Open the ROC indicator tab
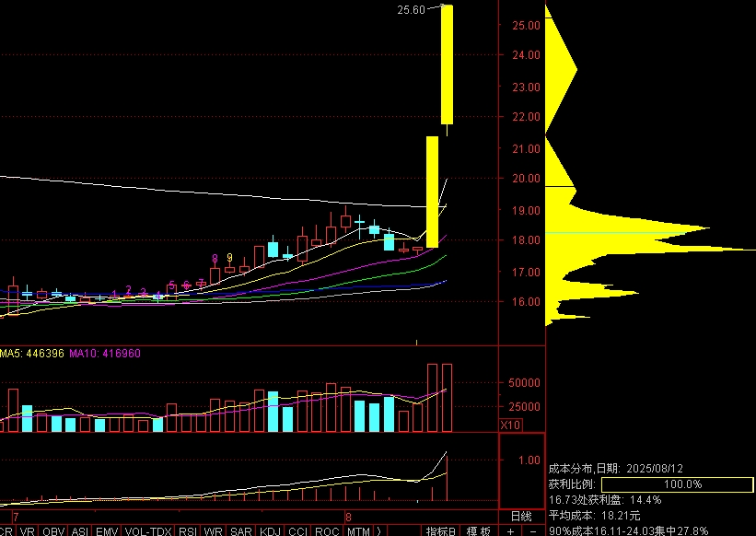Viewport: 756px width, 536px height. 327,531
